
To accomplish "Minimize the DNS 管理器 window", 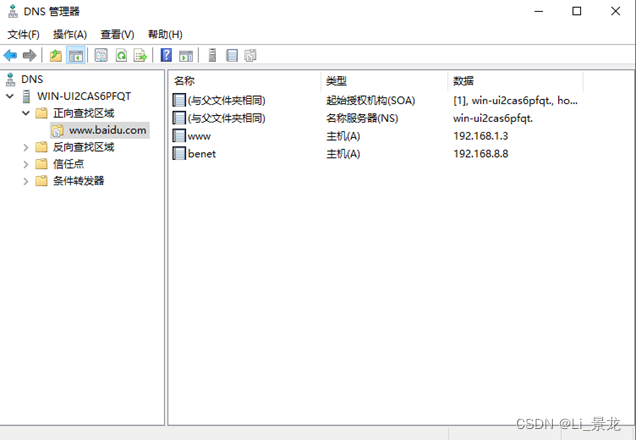I will (x=539, y=11).
